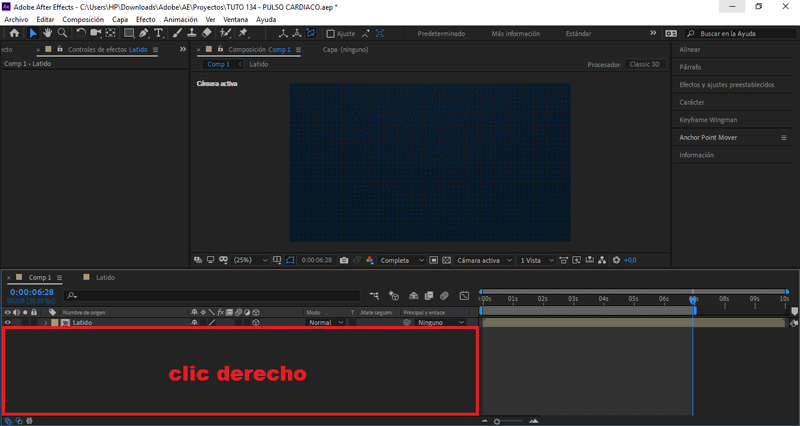Click the camera snapshot icon in viewer
The height and width of the screenshot is (426, 800).
point(344,260)
